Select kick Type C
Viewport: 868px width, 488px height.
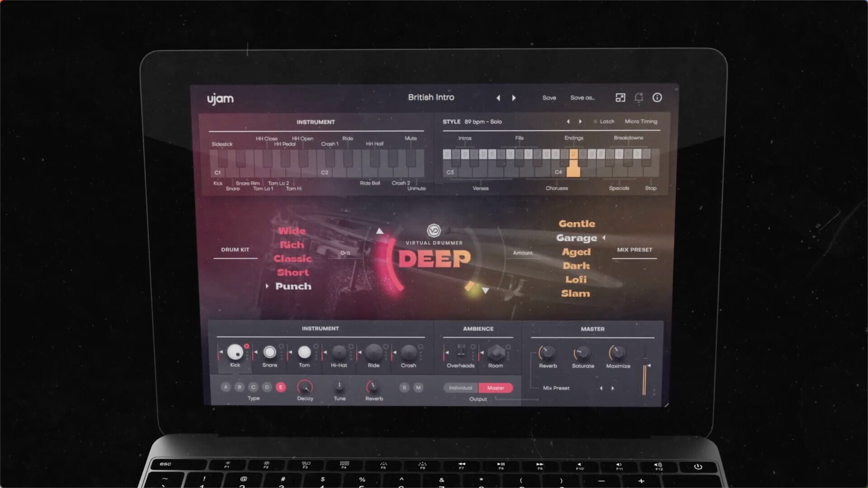[253, 387]
